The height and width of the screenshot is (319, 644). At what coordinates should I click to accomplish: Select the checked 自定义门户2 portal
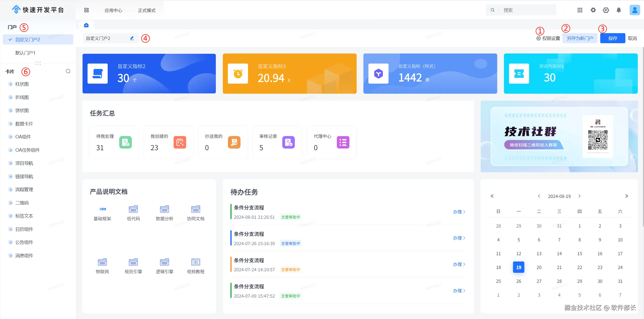pyautogui.click(x=28, y=39)
